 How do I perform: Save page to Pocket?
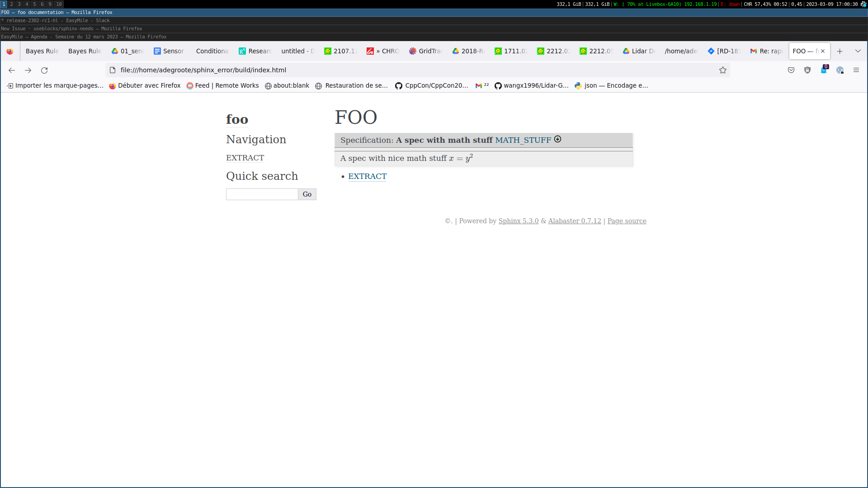click(x=791, y=70)
